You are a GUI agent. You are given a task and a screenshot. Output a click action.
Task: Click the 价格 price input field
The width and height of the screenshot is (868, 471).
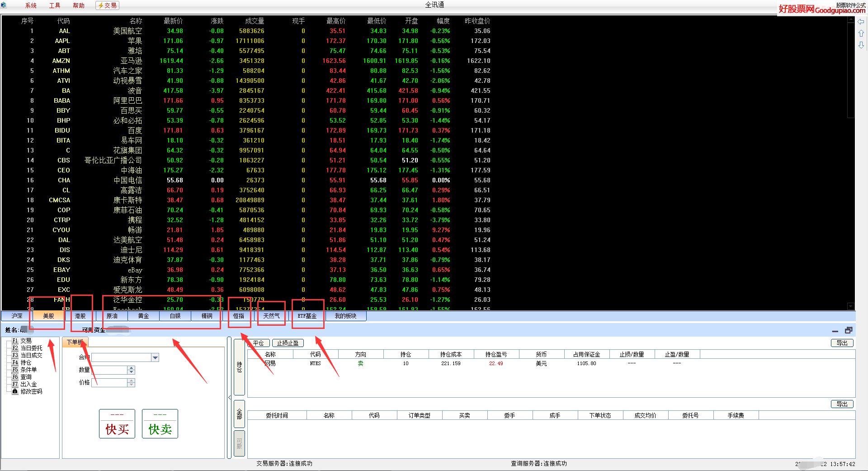109,383
